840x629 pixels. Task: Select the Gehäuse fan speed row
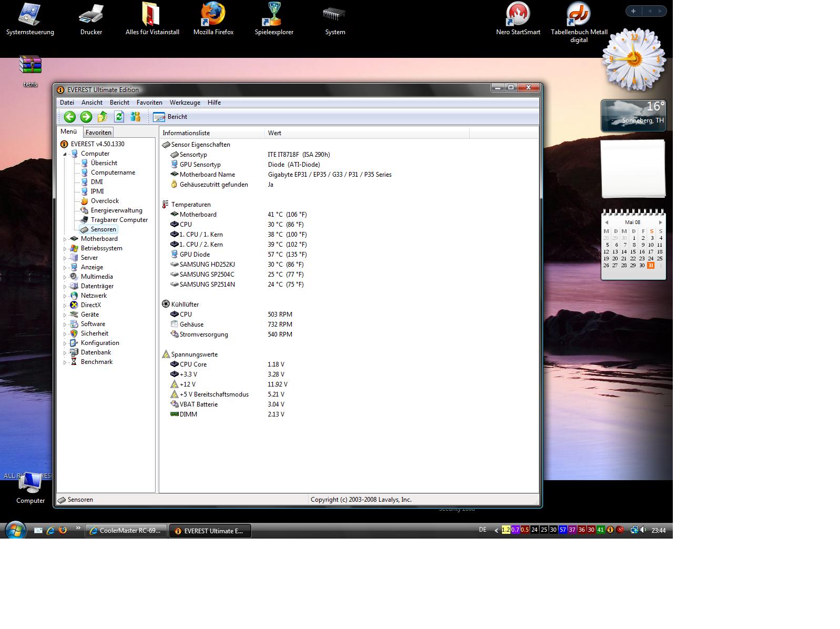pyautogui.click(x=349, y=324)
